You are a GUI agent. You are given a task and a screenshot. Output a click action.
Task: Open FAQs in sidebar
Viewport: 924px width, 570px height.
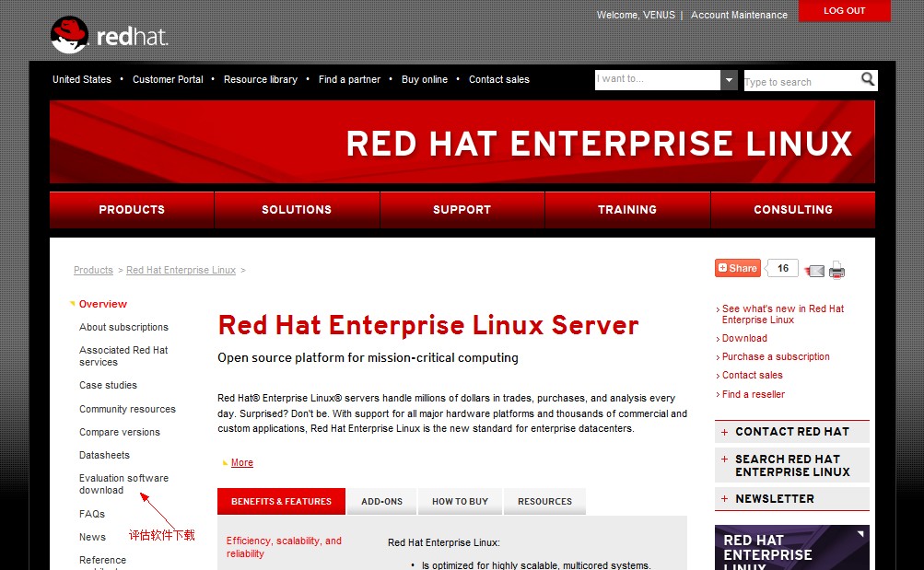click(x=92, y=514)
